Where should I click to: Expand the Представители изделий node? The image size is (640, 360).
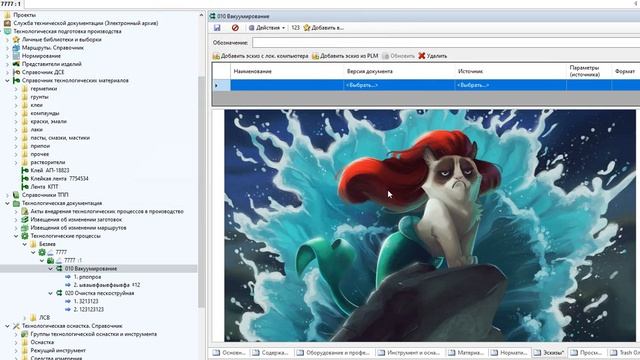click(x=7, y=64)
